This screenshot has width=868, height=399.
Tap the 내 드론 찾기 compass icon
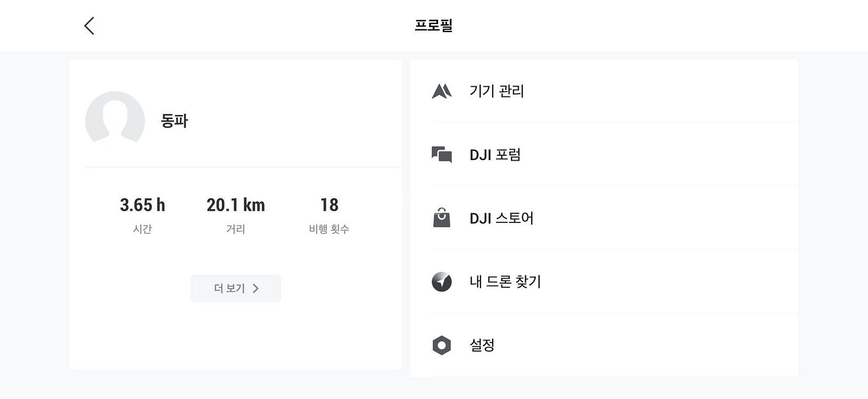click(x=442, y=281)
